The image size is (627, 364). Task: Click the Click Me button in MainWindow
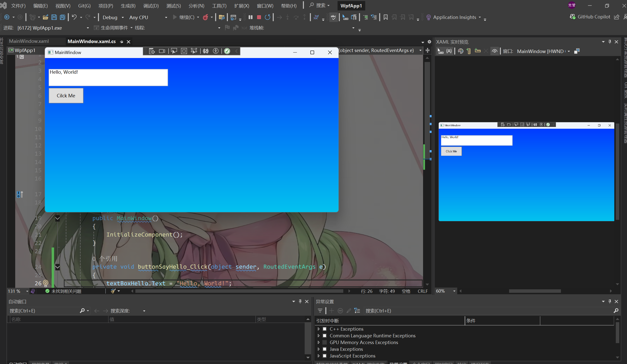[x=66, y=96]
